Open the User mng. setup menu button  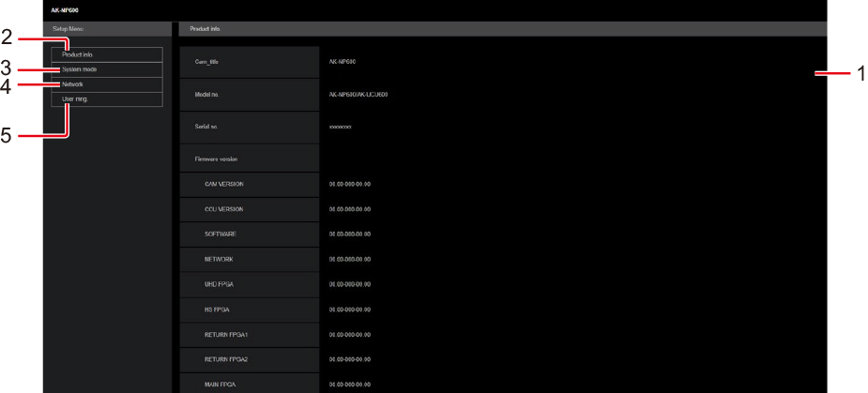click(x=107, y=99)
